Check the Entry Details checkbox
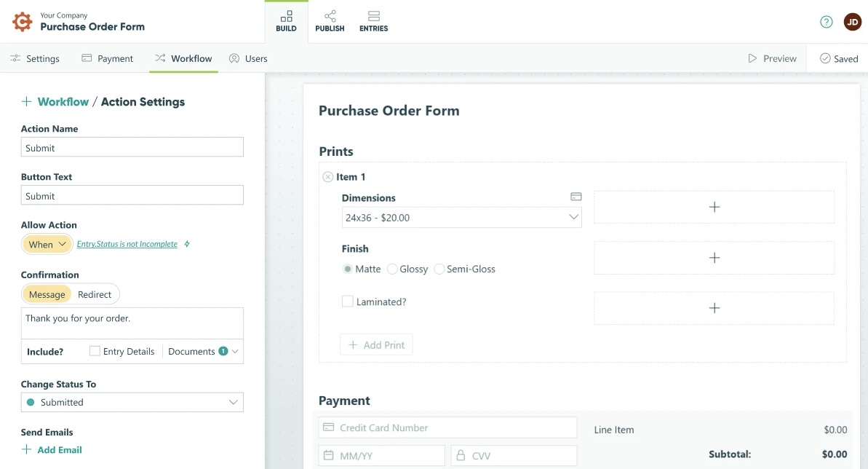Screen dimensions: 868x469 tap(95, 351)
